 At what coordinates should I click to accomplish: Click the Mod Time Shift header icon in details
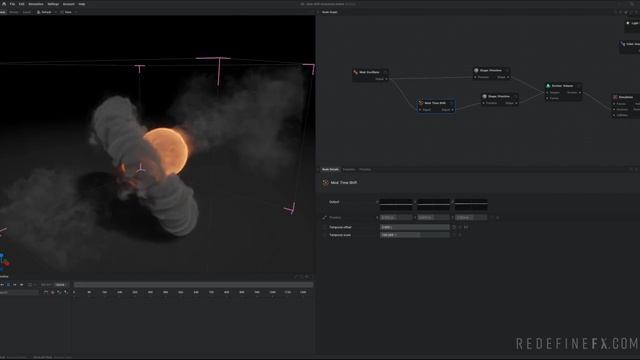pos(325,183)
